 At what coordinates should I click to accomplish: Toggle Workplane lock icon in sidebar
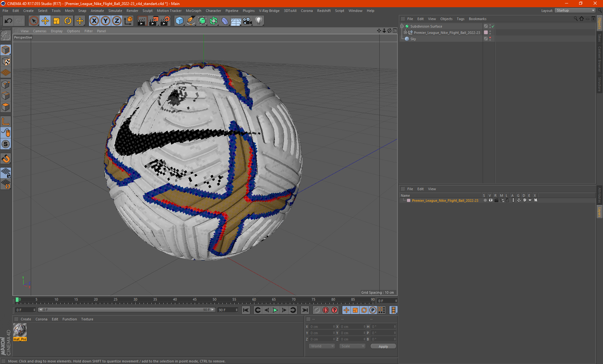pos(6,173)
